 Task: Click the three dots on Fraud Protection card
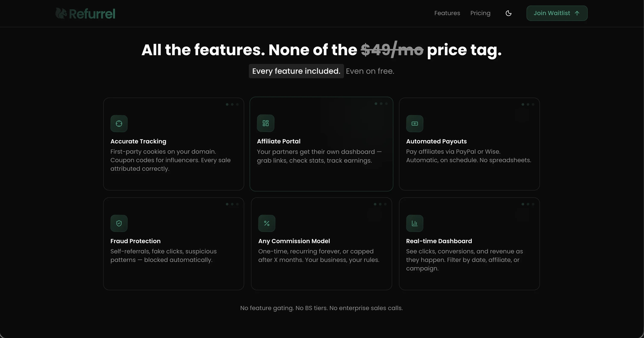[232, 204]
